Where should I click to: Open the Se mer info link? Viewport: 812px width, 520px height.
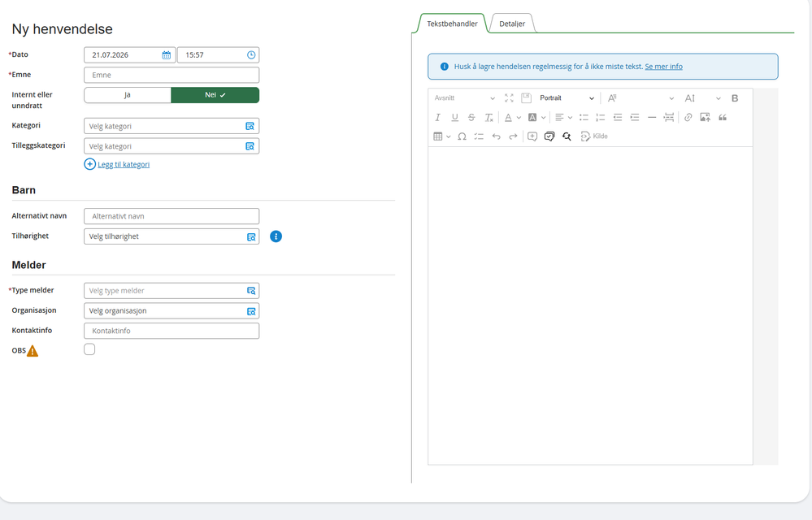663,67
